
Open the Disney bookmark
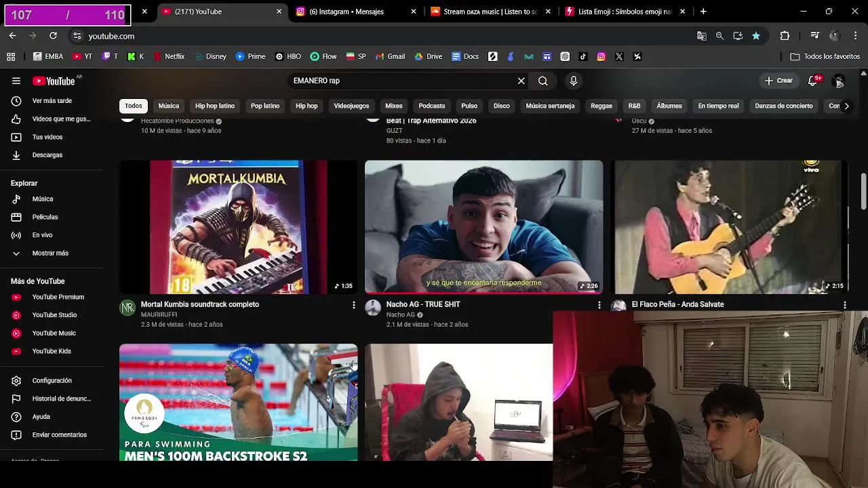tap(210, 57)
